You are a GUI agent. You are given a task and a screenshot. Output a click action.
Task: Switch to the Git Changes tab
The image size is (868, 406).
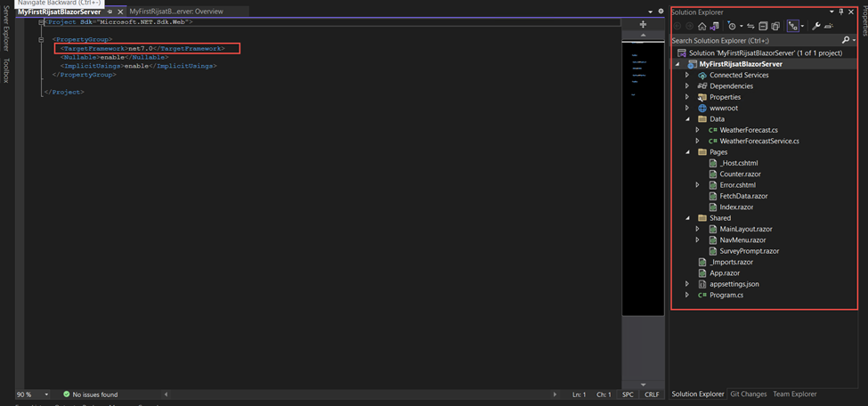(748, 394)
